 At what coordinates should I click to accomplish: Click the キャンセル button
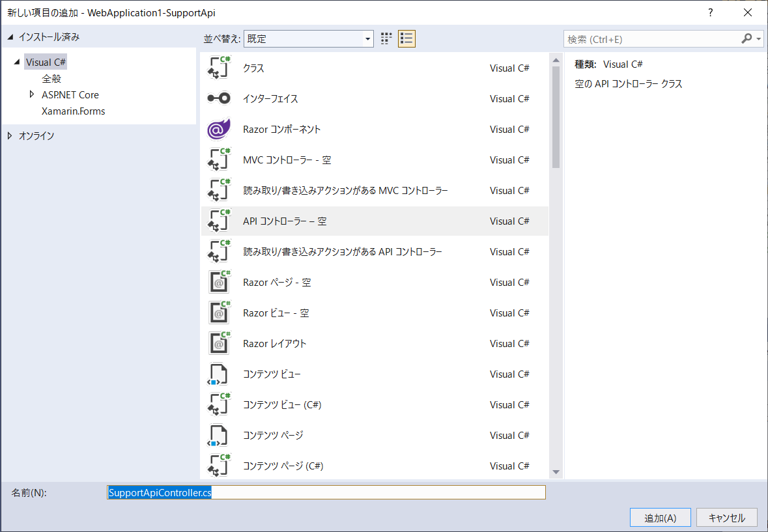click(727, 518)
